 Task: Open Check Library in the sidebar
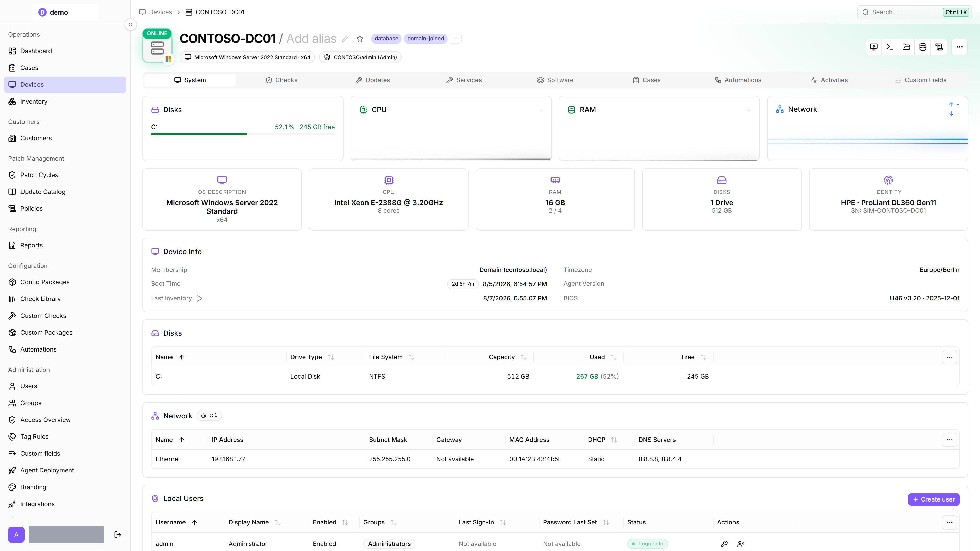pos(65,299)
